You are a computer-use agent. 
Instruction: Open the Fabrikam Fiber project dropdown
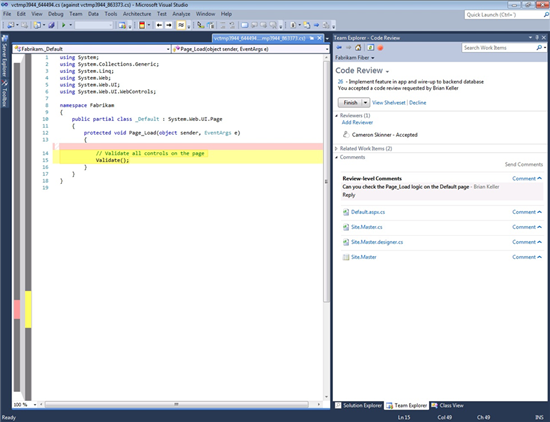tap(355, 58)
